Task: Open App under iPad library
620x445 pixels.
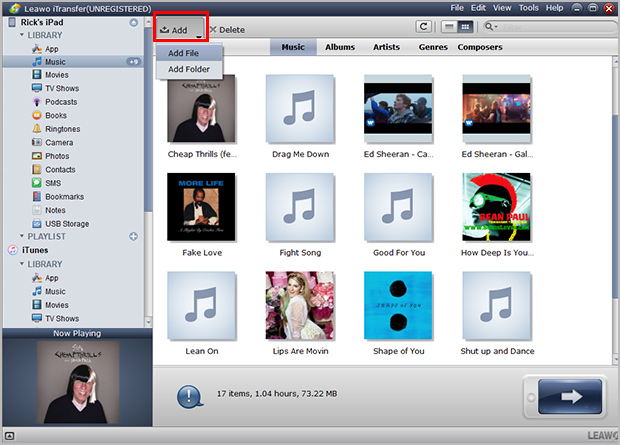Action: point(51,49)
